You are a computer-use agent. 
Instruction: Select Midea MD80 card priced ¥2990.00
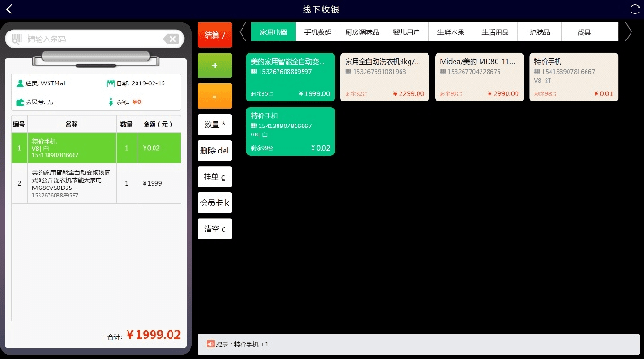(480, 77)
